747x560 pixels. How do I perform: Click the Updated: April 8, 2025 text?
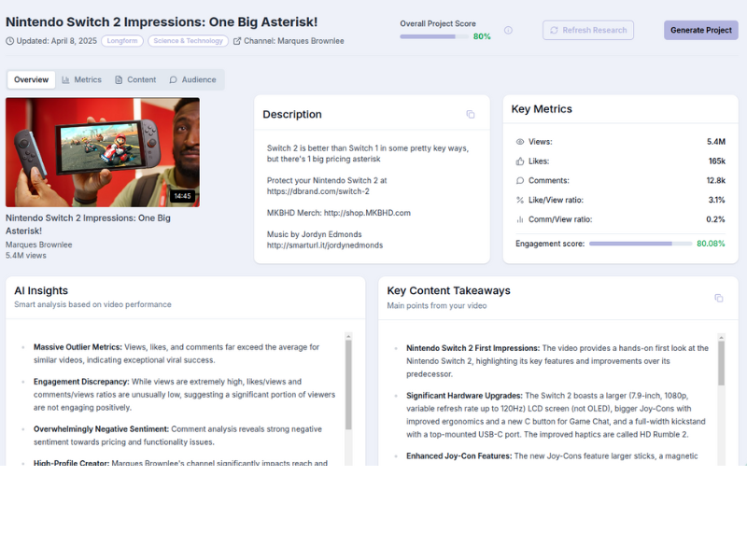[x=57, y=41]
